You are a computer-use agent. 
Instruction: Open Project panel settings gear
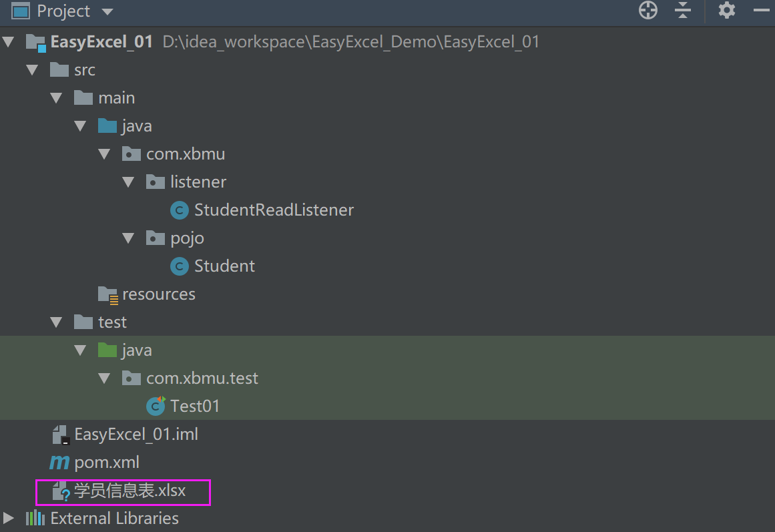[726, 10]
